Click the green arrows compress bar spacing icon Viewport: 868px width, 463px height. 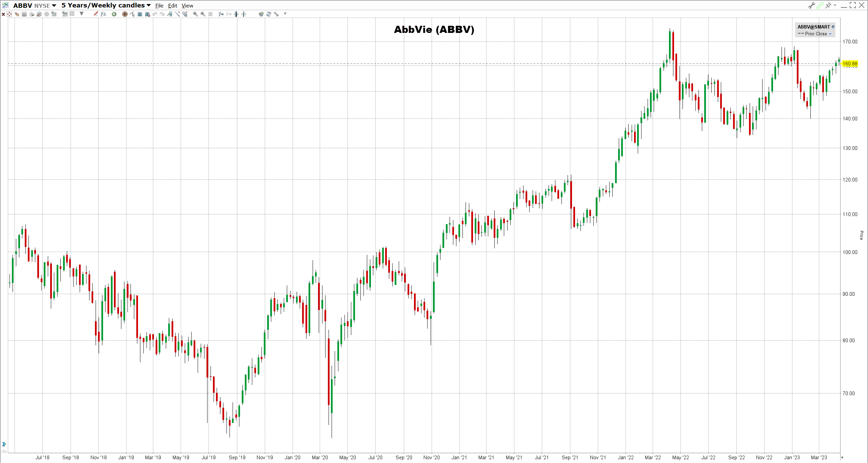tap(244, 14)
